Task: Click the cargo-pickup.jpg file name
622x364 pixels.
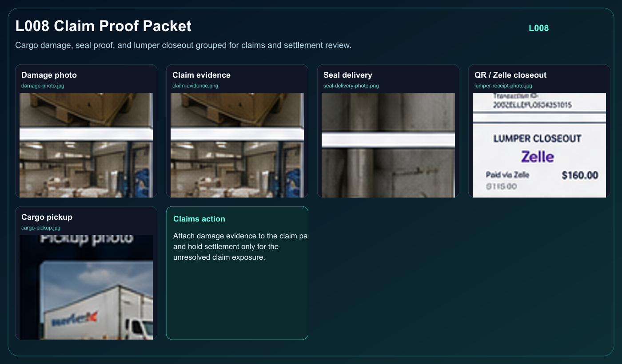Action: click(x=41, y=228)
